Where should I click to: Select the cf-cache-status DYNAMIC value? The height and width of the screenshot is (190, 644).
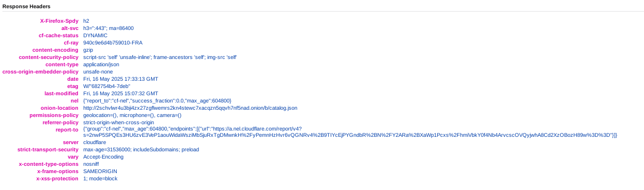(95, 35)
